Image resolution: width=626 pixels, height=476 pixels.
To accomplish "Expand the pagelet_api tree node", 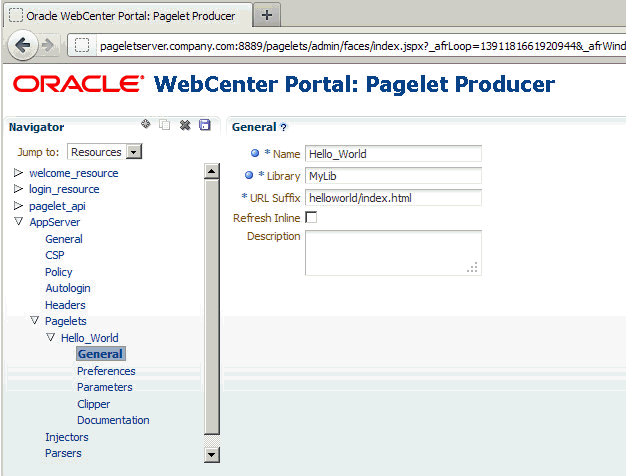I will [x=18, y=206].
